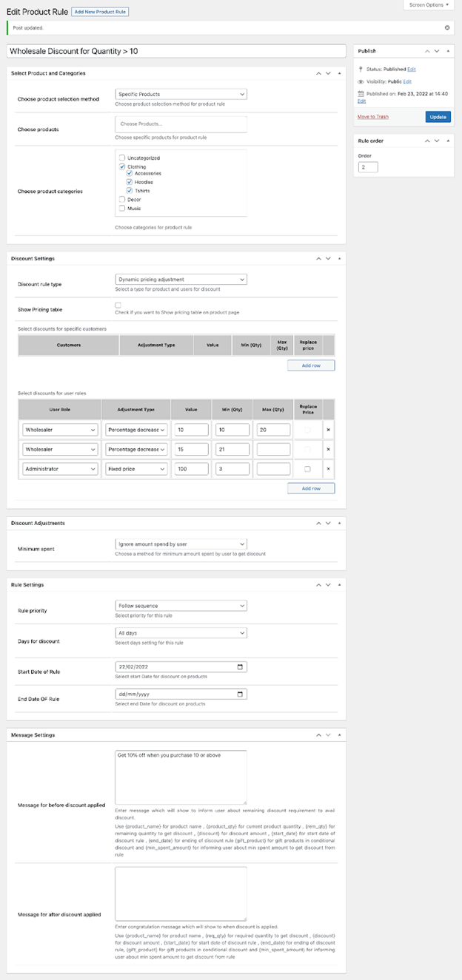462x980 pixels.
Task: Uncheck the Hoodies category
Action: [130, 182]
